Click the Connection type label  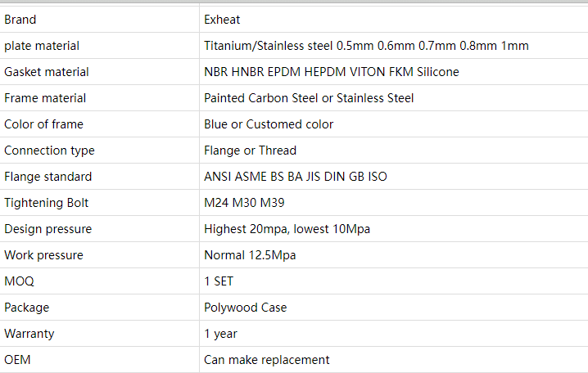pos(49,151)
